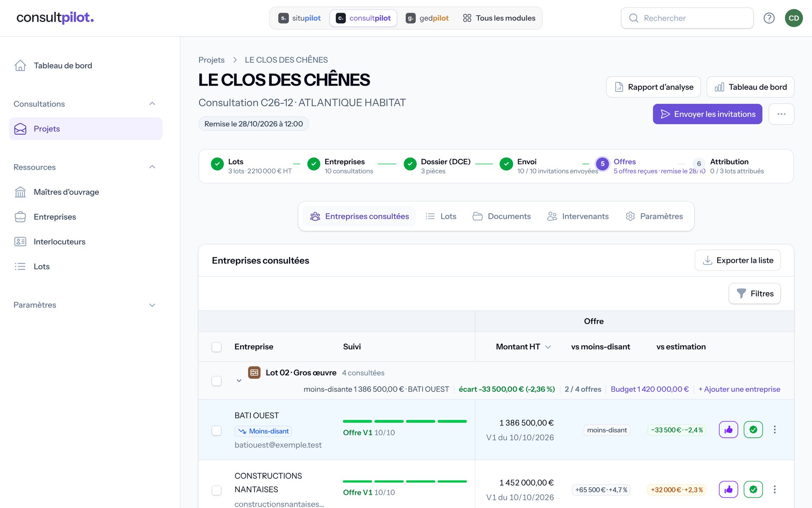Open the kebab menu for CONSTRUCTIONS NANTAISES row
Screen dimensions: 812x508
pyautogui.click(x=775, y=489)
